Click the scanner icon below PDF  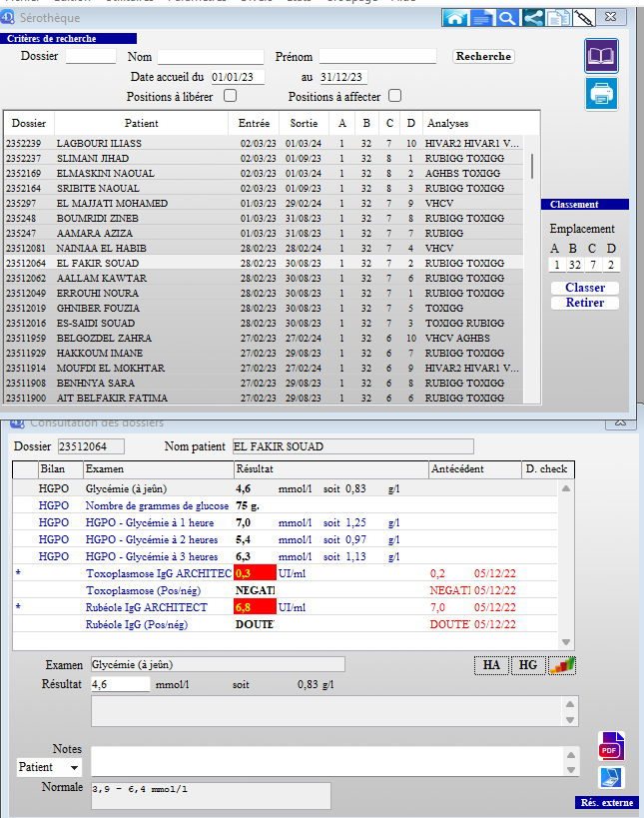coord(610,777)
